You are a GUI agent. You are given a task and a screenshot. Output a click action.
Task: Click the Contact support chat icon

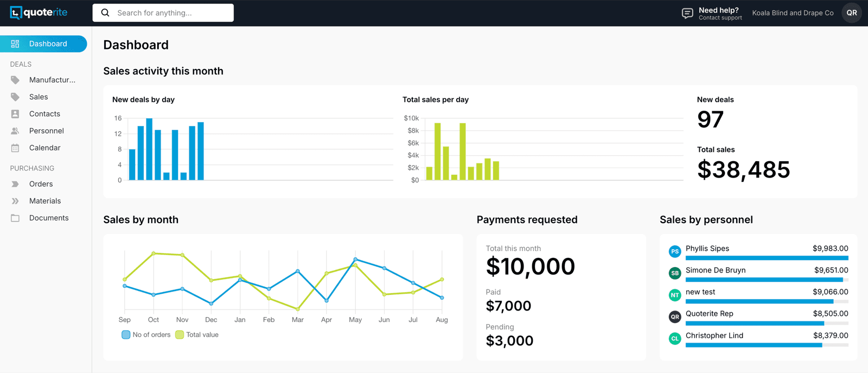687,13
